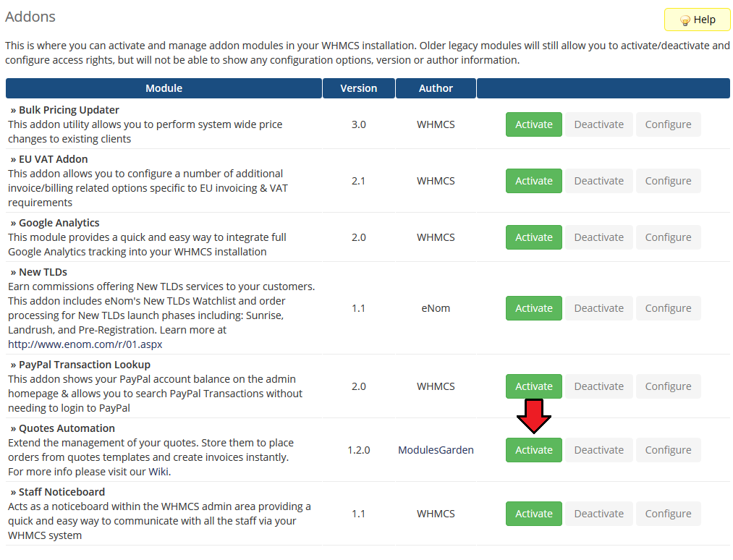Click Deactivate for PayPal Transaction Lookup
This screenshot has height=560, width=733.
click(599, 386)
